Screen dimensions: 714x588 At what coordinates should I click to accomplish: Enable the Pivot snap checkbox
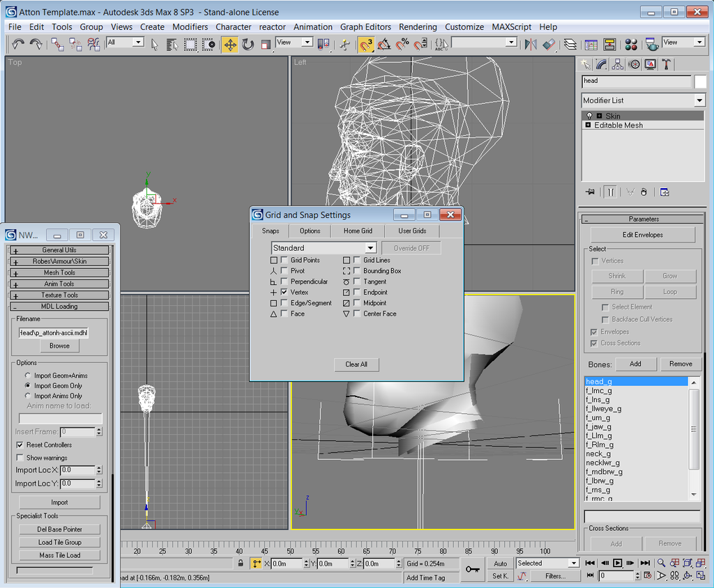click(284, 271)
